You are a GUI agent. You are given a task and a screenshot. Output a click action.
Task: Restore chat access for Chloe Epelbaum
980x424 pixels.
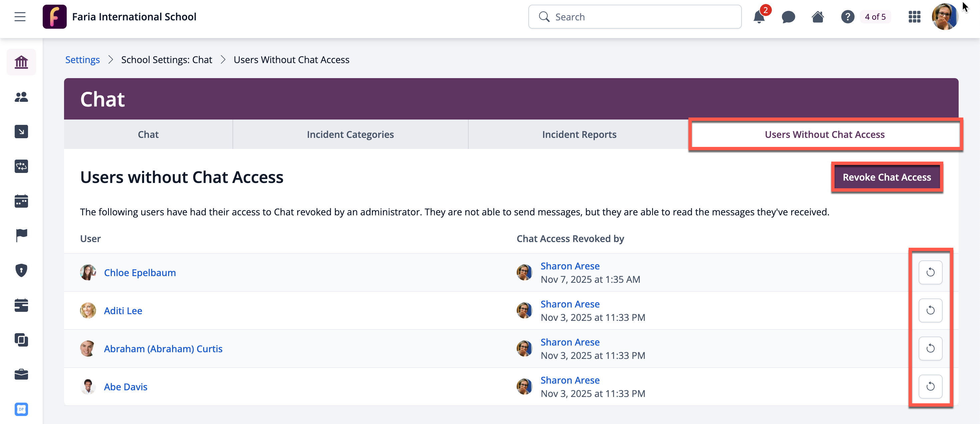coord(930,272)
